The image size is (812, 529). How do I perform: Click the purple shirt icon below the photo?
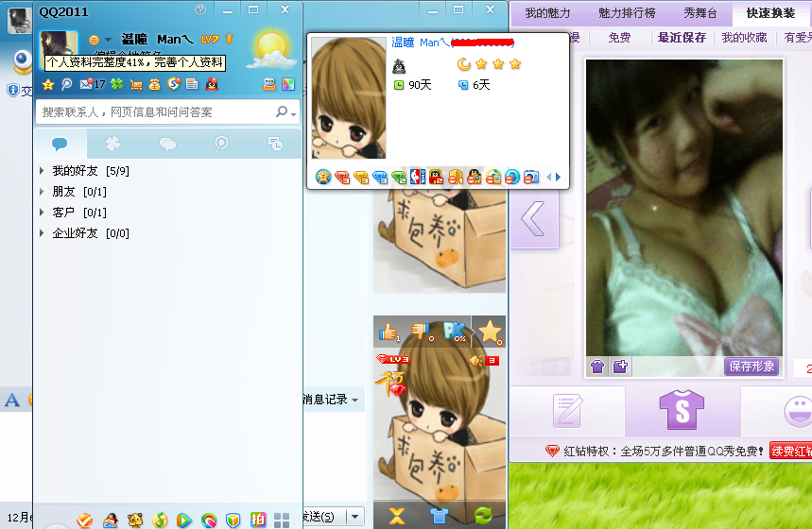pyautogui.click(x=597, y=367)
